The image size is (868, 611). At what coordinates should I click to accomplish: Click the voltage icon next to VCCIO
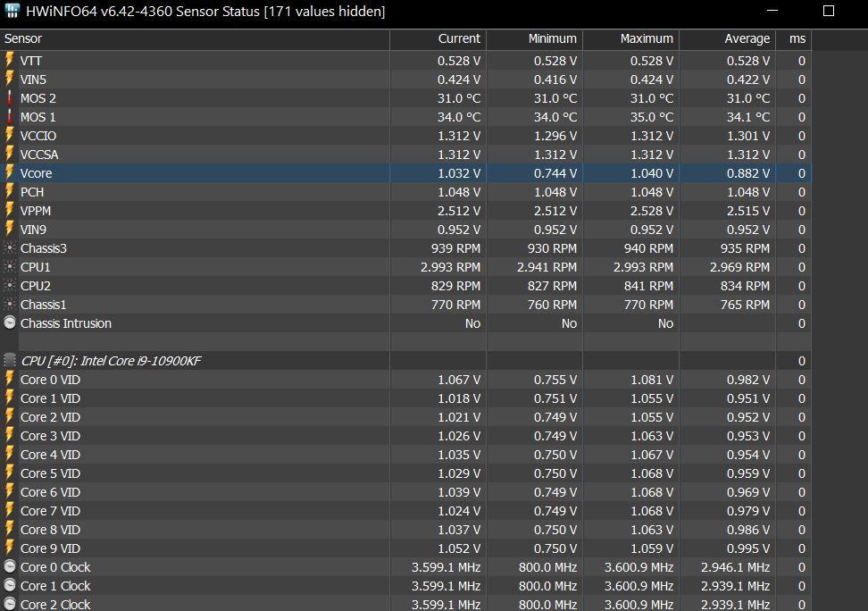pyautogui.click(x=10, y=135)
